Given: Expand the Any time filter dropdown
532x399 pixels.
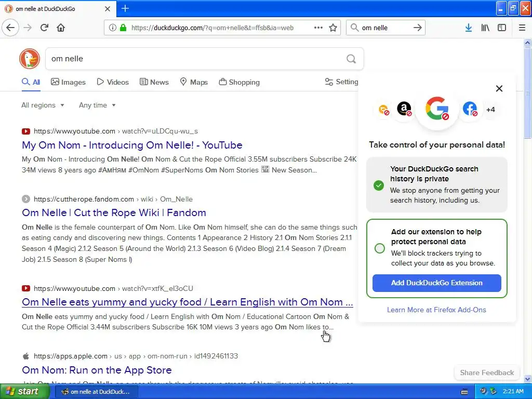Looking at the screenshot, I should [97, 105].
